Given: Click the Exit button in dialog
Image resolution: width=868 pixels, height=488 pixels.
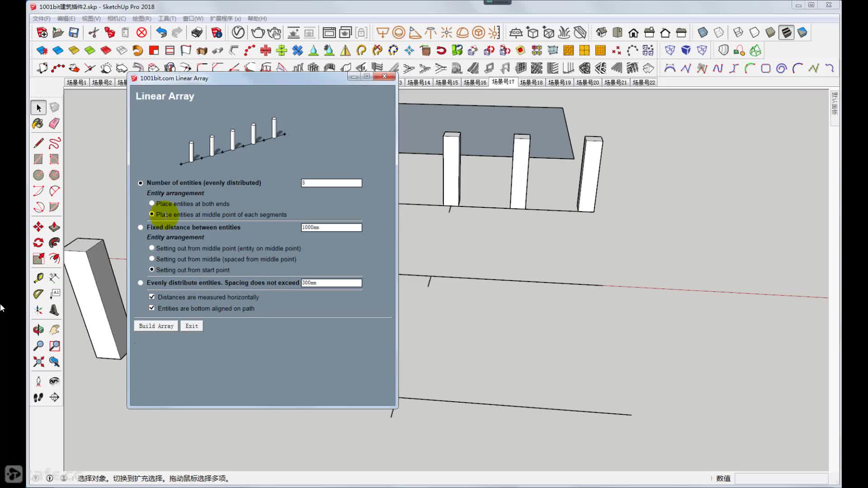Looking at the screenshot, I should pos(192,326).
